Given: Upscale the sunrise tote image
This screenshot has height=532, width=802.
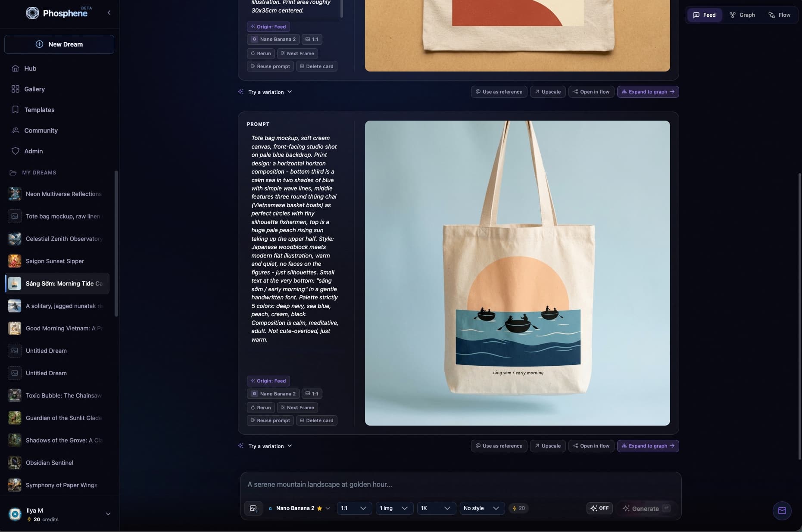Looking at the screenshot, I should 548,446.
